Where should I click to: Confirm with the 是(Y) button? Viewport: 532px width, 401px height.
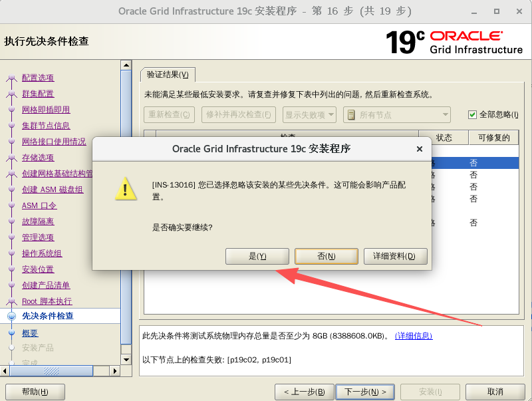pyautogui.click(x=257, y=256)
